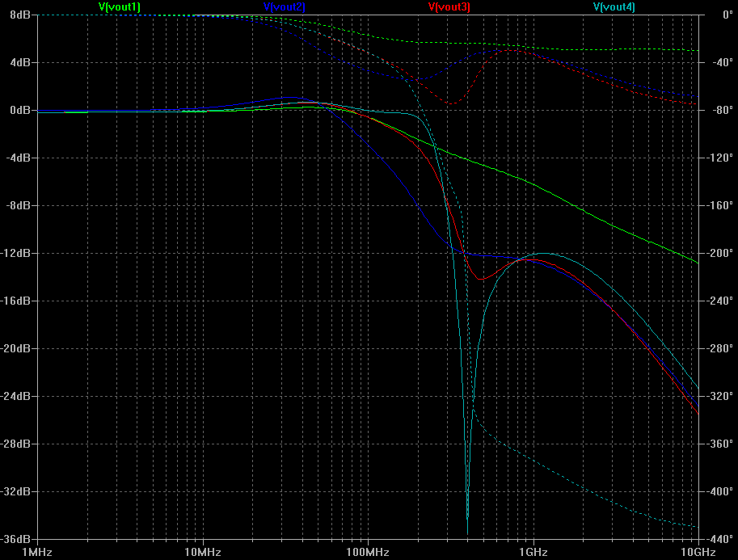This screenshot has height=560, width=738.
Task: Click the red V(vout3) trace label
Action: 449,6
